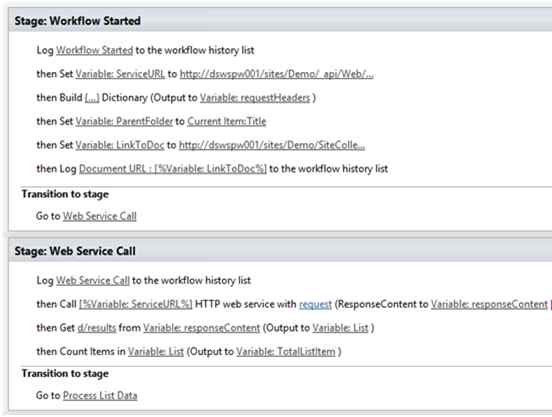Open the SiteColle URL value link
This screenshot has height=417, width=552.
(272, 145)
